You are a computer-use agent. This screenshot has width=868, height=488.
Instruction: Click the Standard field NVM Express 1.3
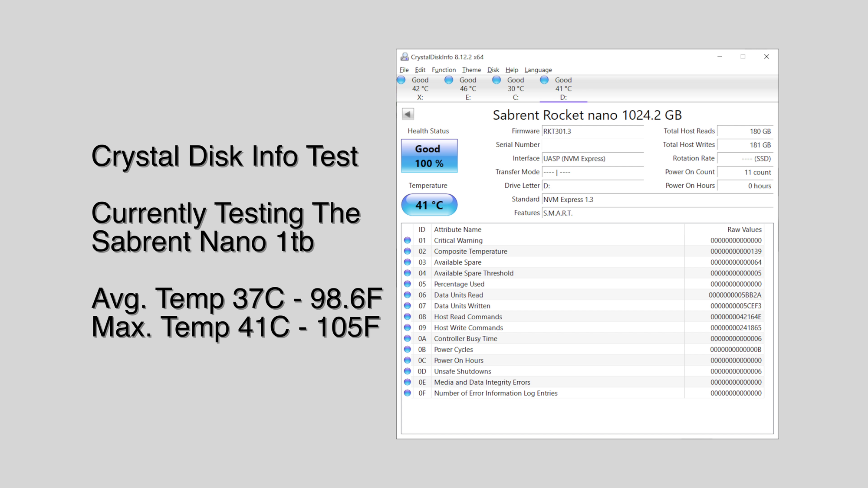[658, 200]
